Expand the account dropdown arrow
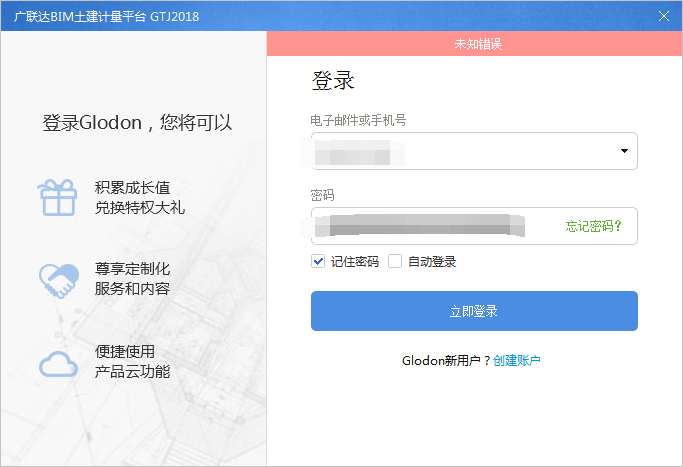 624,151
